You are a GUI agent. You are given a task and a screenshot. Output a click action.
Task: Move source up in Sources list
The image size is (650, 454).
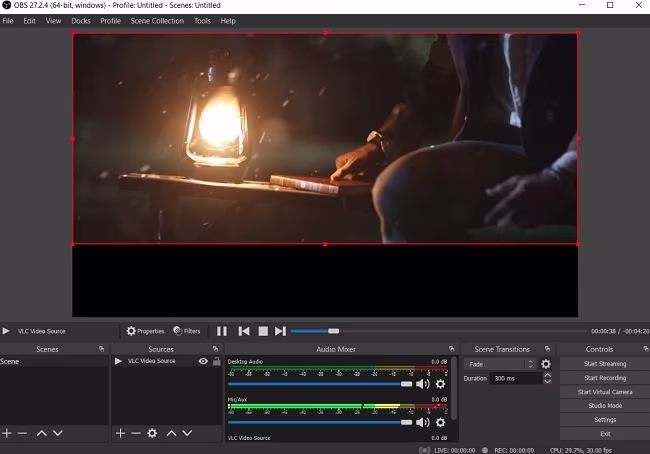[172, 433]
